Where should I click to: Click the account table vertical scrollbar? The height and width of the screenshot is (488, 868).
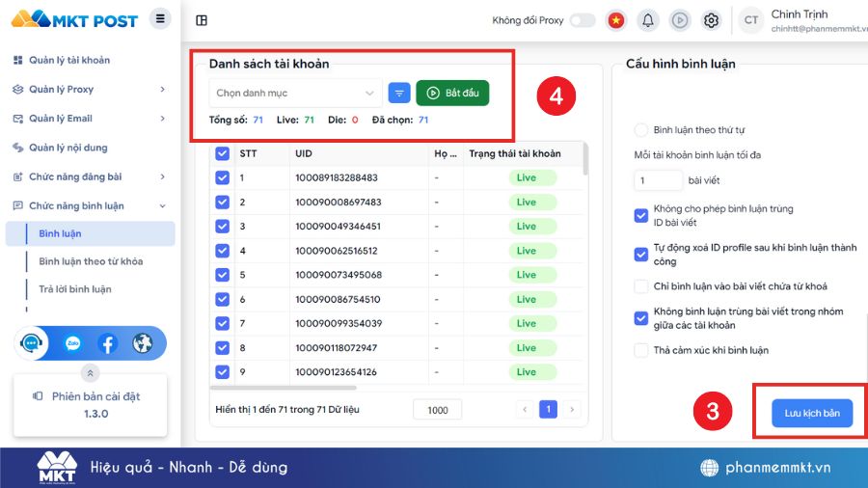coord(585,159)
